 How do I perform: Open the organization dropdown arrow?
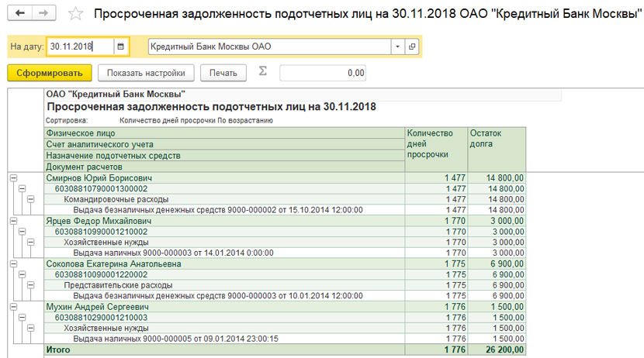398,46
